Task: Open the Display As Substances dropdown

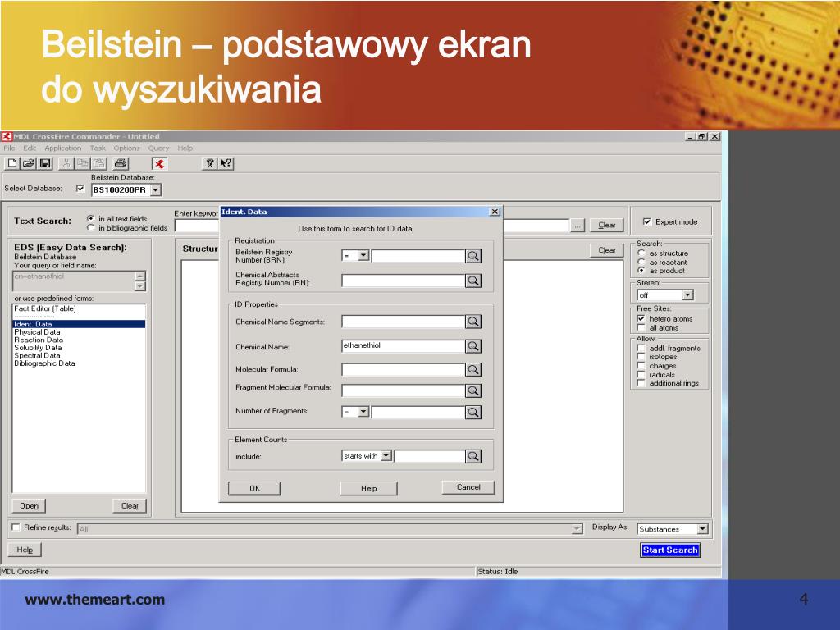Action: click(x=702, y=529)
